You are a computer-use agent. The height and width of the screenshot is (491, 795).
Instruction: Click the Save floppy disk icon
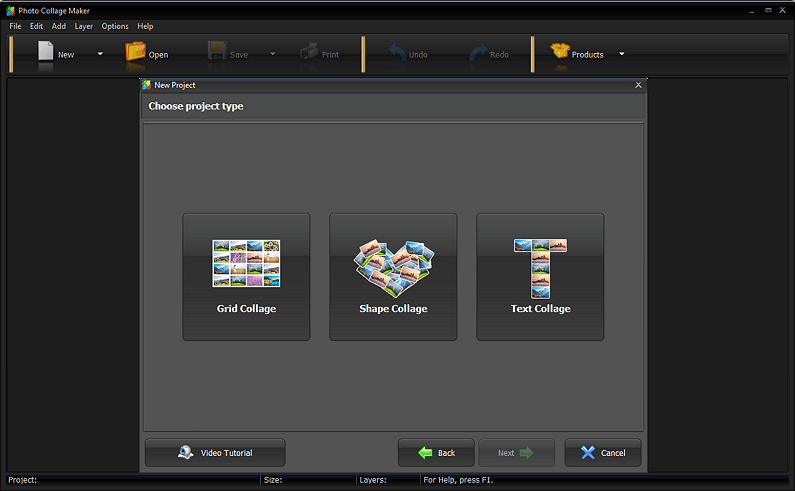coord(217,51)
